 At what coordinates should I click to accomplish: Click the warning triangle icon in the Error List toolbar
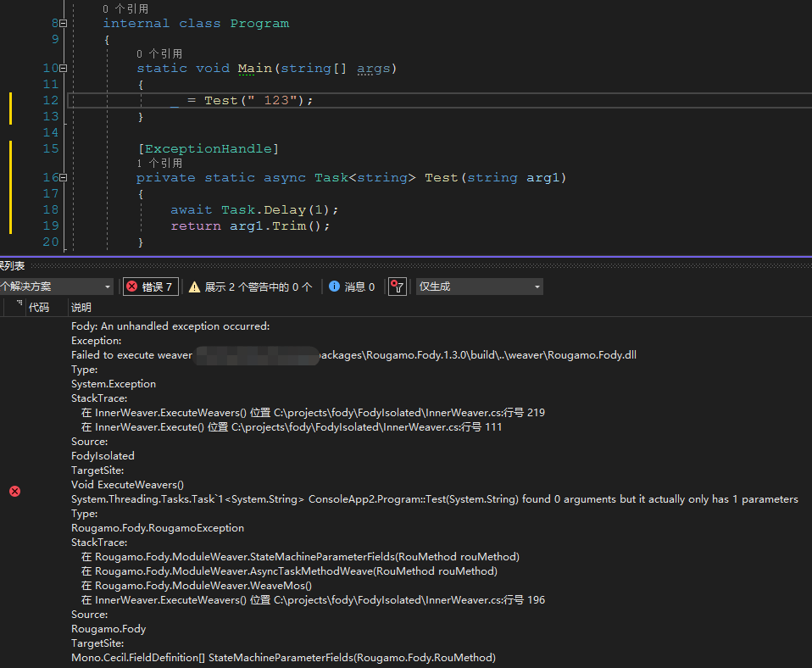click(x=193, y=287)
